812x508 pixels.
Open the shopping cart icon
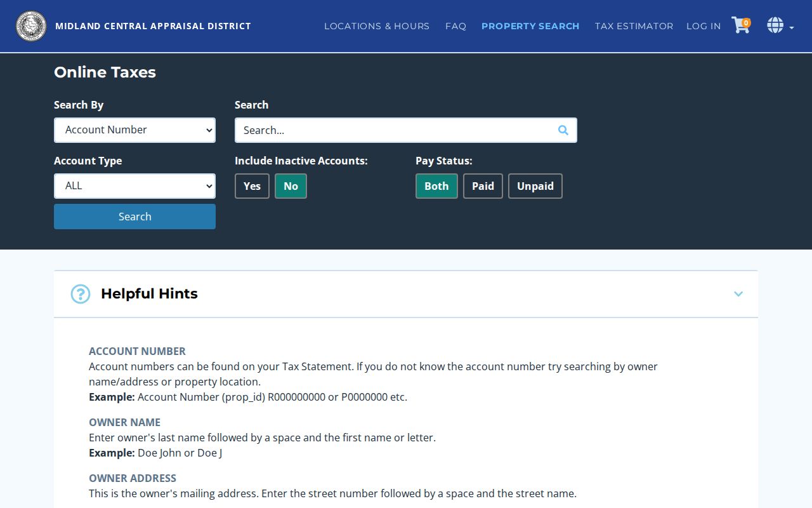point(741,25)
